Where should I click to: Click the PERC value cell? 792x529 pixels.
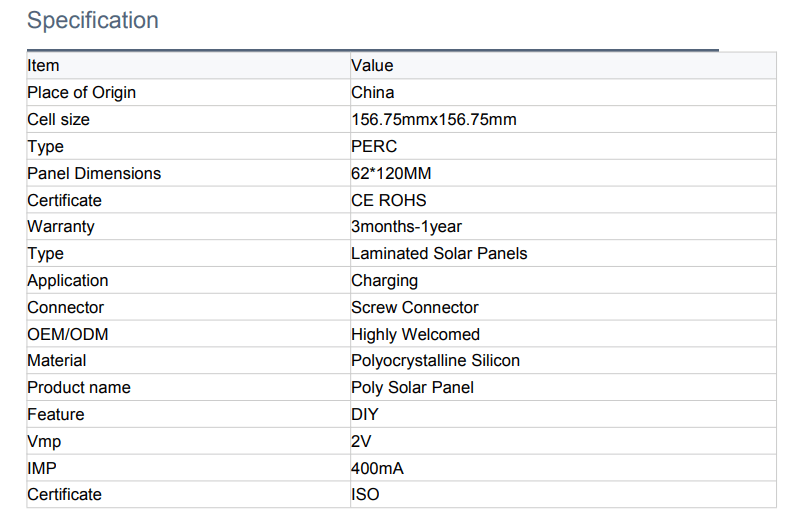pos(374,146)
